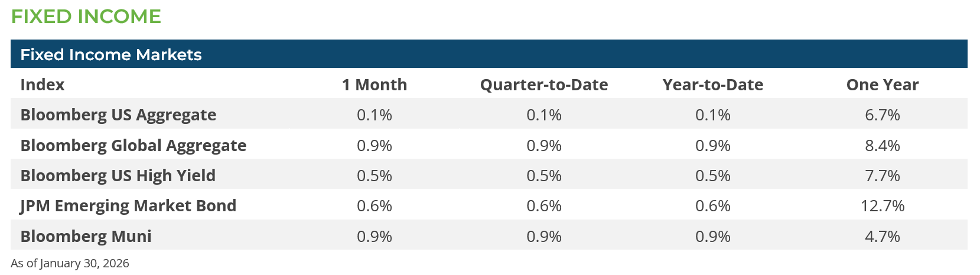Select the Fixed Income Markets table title

[110, 55]
